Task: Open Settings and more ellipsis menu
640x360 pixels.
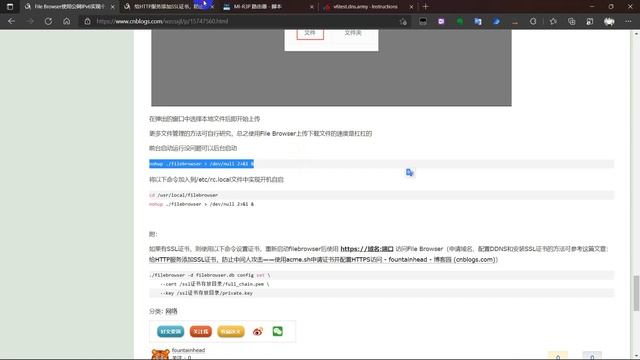Action: point(628,21)
